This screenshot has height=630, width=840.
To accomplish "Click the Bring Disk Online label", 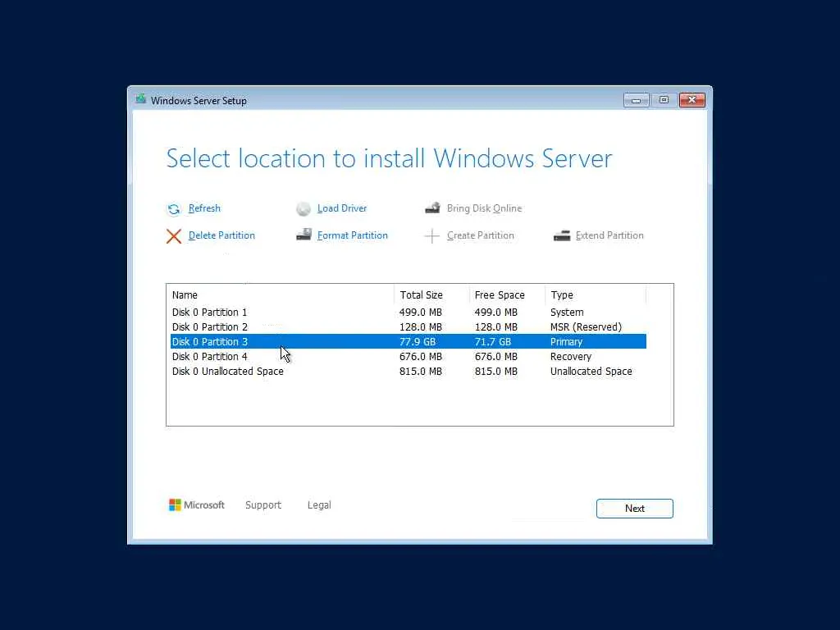I will tap(484, 208).
